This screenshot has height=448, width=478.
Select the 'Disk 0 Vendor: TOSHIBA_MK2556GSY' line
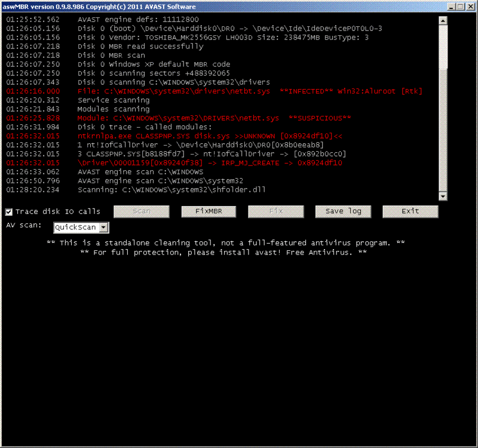(188, 38)
